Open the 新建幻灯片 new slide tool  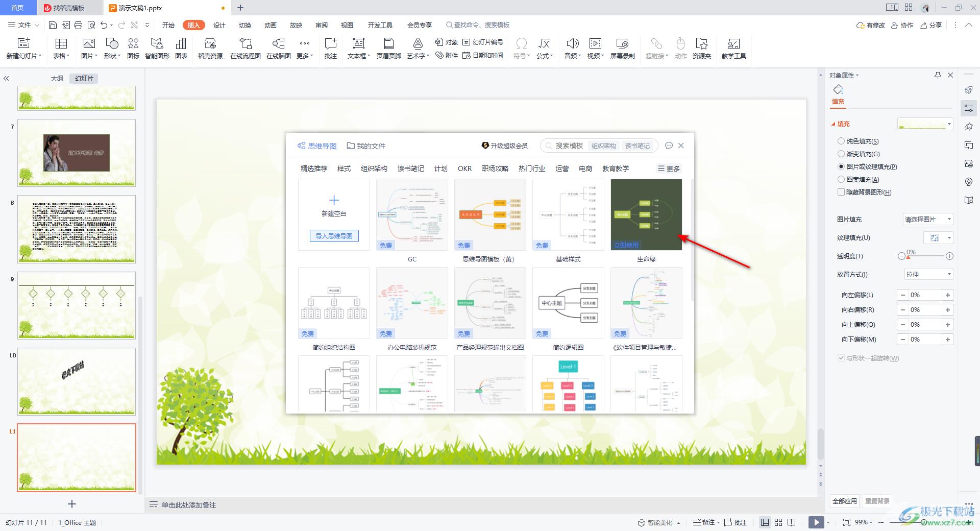(x=24, y=49)
